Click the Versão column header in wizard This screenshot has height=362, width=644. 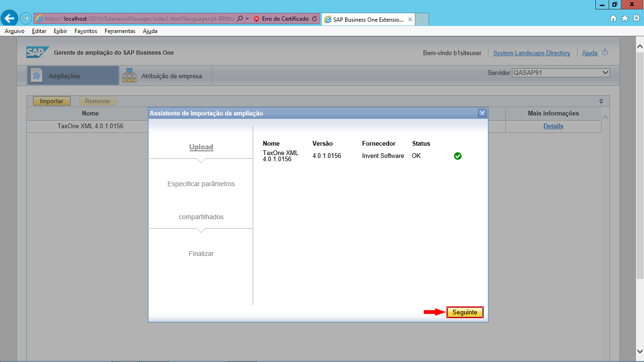[322, 143]
